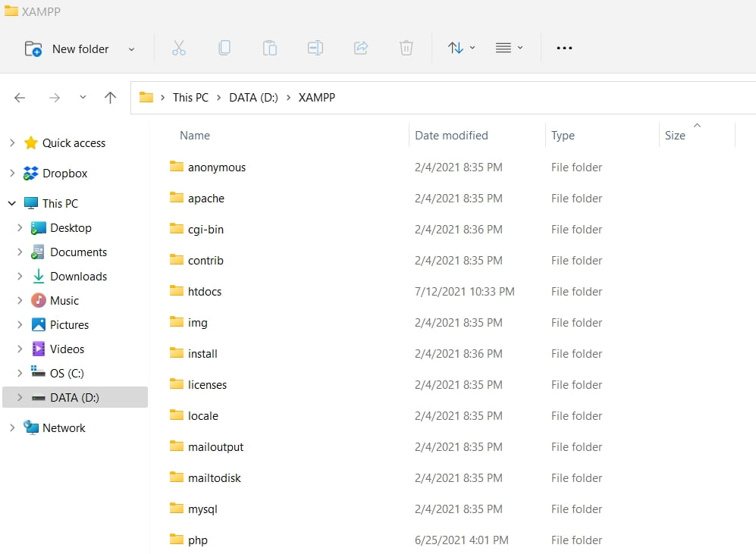Click the apache folder name
The width and height of the screenshot is (756, 554).
point(206,199)
